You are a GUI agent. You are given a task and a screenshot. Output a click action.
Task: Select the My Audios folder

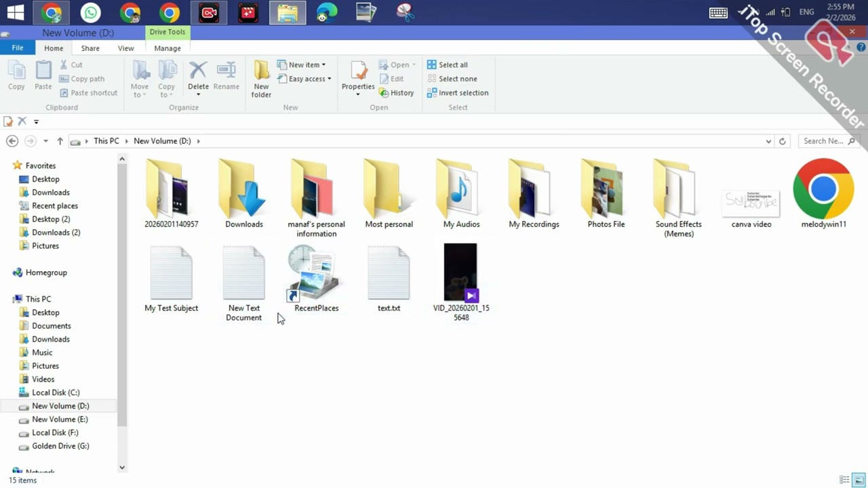click(461, 193)
